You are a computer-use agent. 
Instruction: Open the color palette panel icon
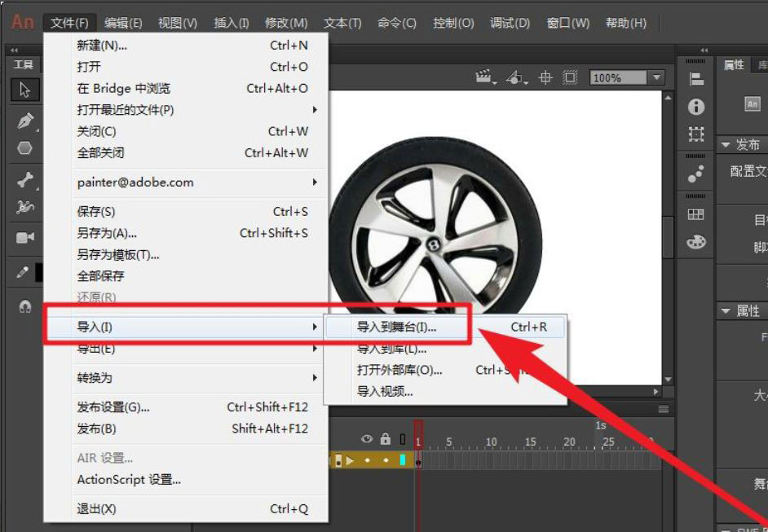click(696, 241)
